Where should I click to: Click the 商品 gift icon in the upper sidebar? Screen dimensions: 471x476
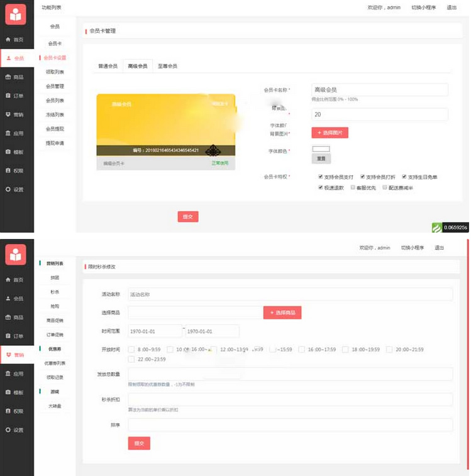[8, 77]
